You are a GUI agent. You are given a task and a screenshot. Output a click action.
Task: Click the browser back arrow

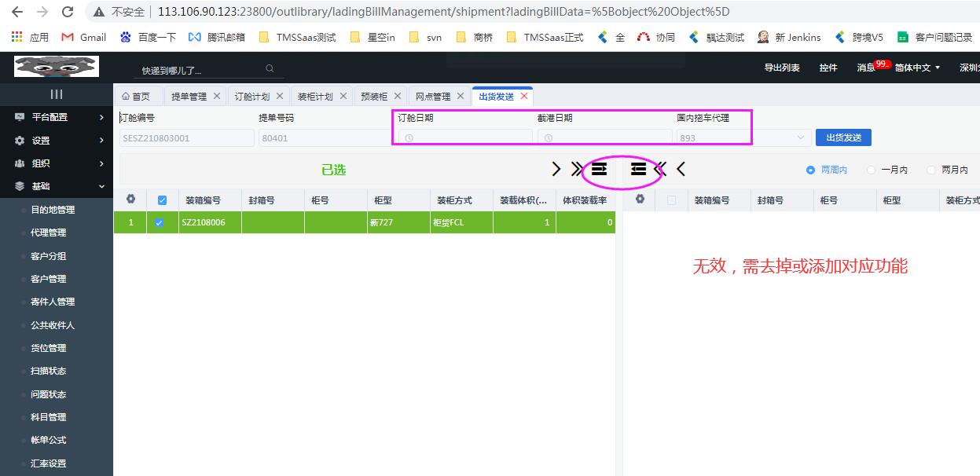tap(17, 12)
